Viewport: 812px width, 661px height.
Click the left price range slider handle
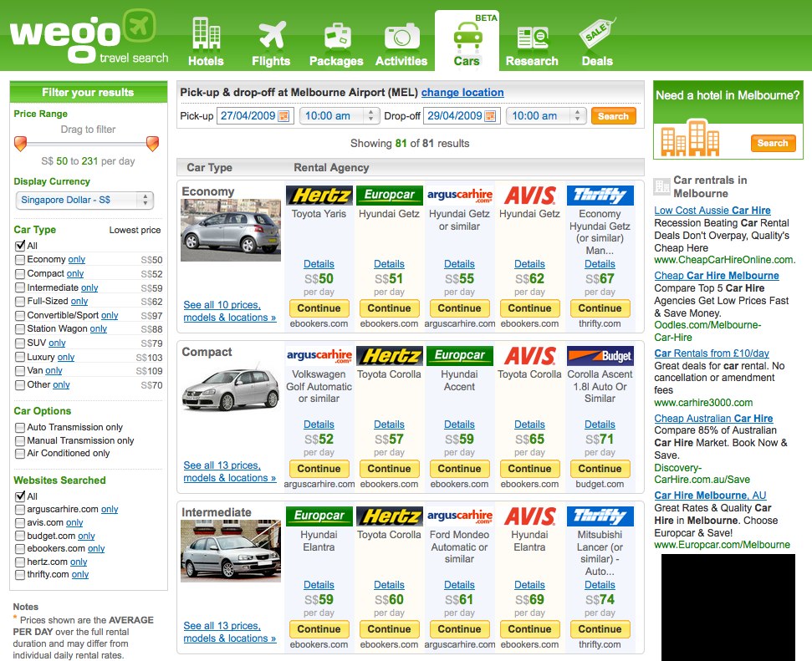pos(20,144)
